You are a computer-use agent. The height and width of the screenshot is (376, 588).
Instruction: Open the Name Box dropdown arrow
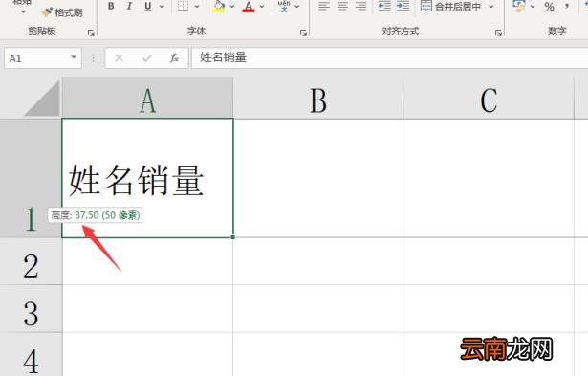tap(74, 57)
